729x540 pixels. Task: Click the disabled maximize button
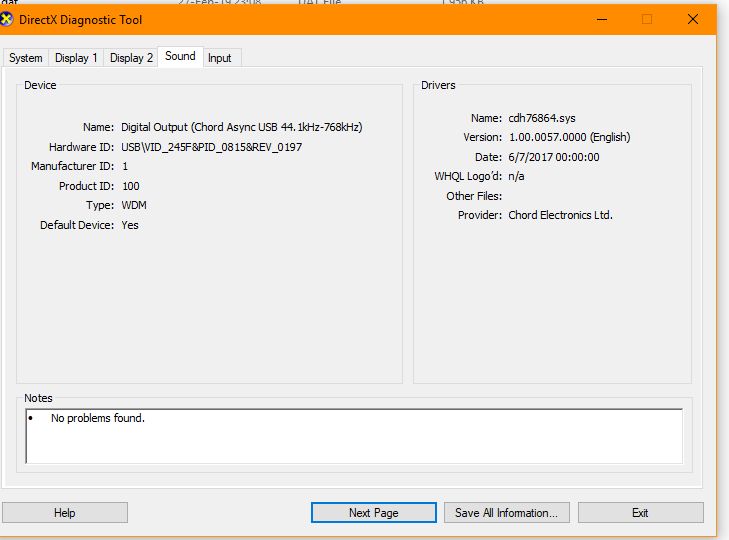coord(647,19)
